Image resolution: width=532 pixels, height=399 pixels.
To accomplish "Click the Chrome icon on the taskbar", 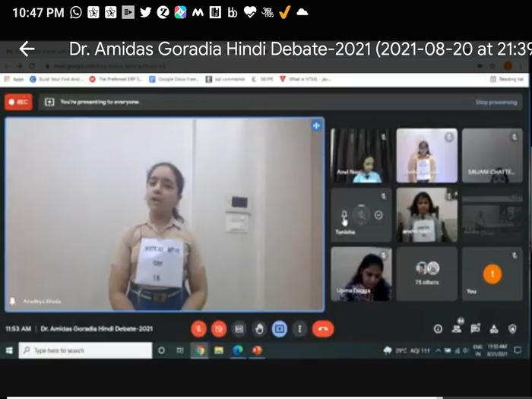I will tap(200, 350).
